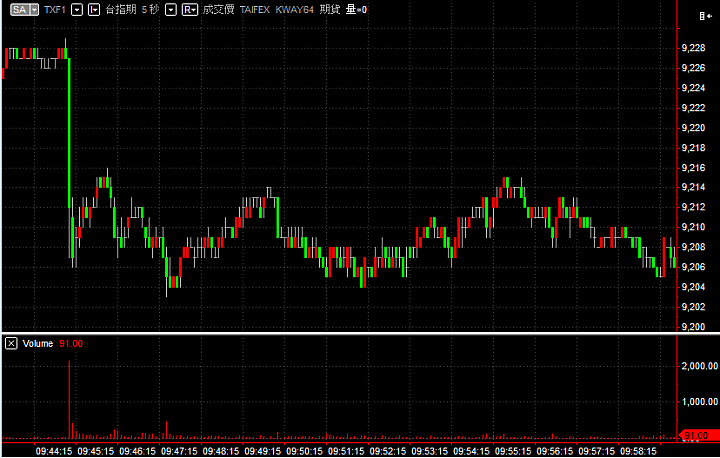Open the symbol dropdown next to TXF1

coord(77,10)
